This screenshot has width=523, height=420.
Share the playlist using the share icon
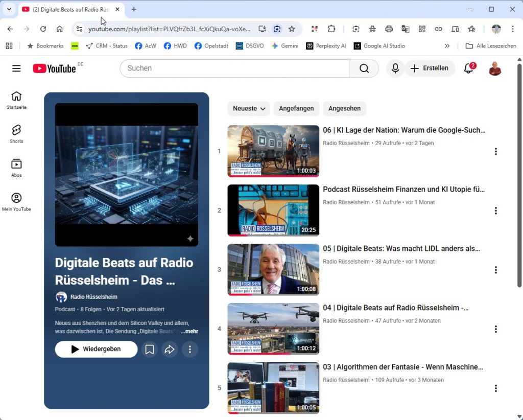point(170,349)
